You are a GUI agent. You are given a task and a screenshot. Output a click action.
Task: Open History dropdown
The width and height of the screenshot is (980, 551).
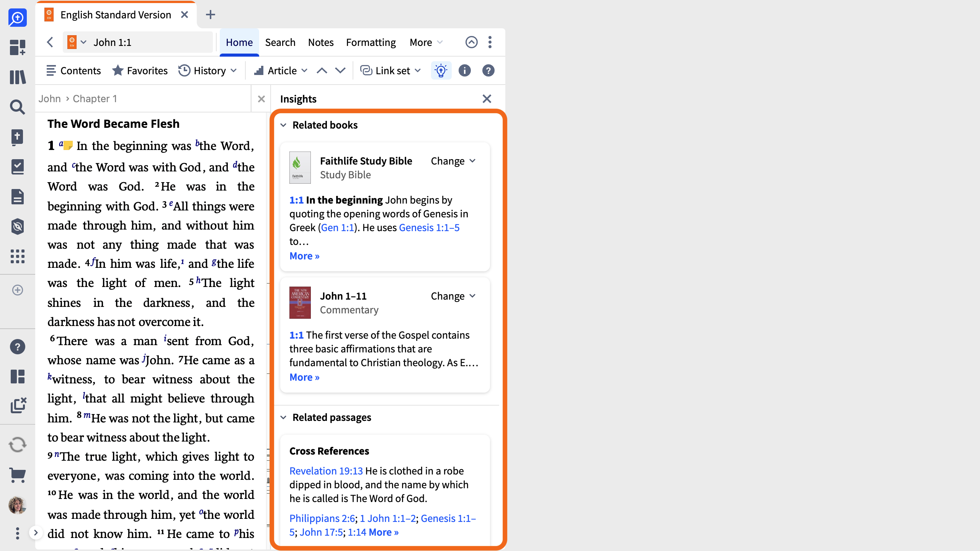(x=208, y=70)
